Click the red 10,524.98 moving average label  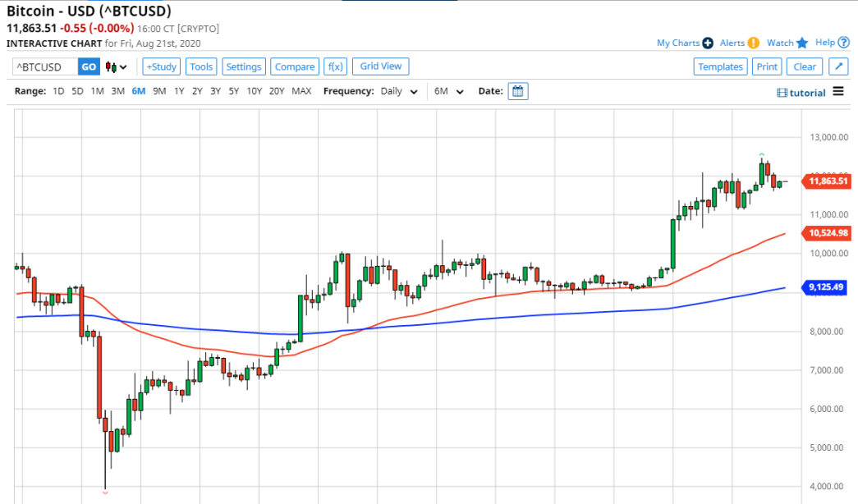(x=828, y=233)
